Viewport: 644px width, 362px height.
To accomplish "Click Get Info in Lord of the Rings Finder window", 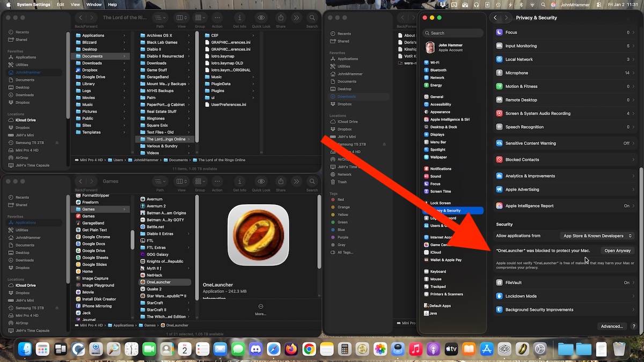I will click(x=239, y=18).
